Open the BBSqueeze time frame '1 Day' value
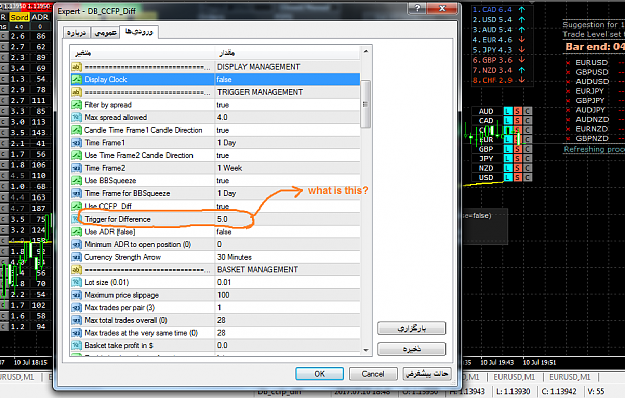This screenshot has width=625, height=398. point(287,193)
